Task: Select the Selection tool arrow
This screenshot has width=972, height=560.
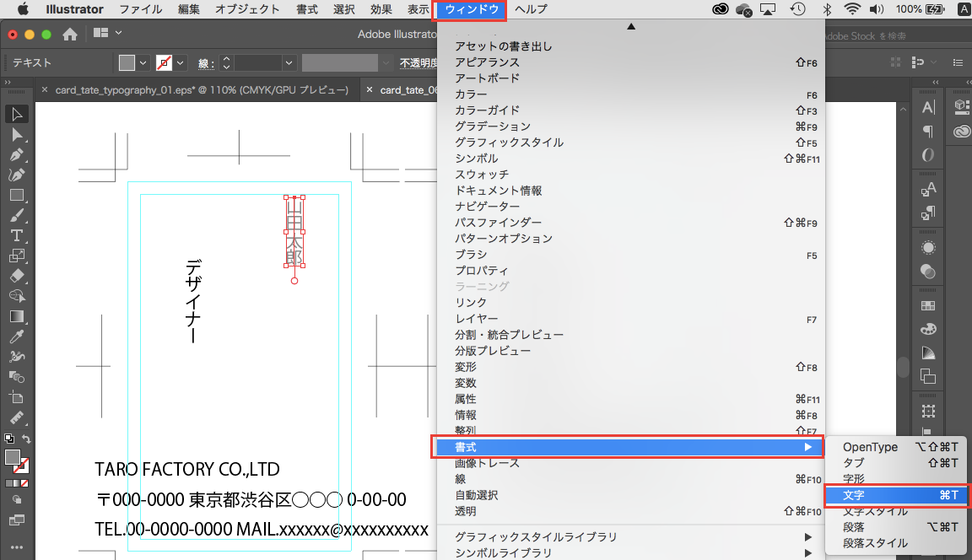Action: pyautogui.click(x=17, y=114)
